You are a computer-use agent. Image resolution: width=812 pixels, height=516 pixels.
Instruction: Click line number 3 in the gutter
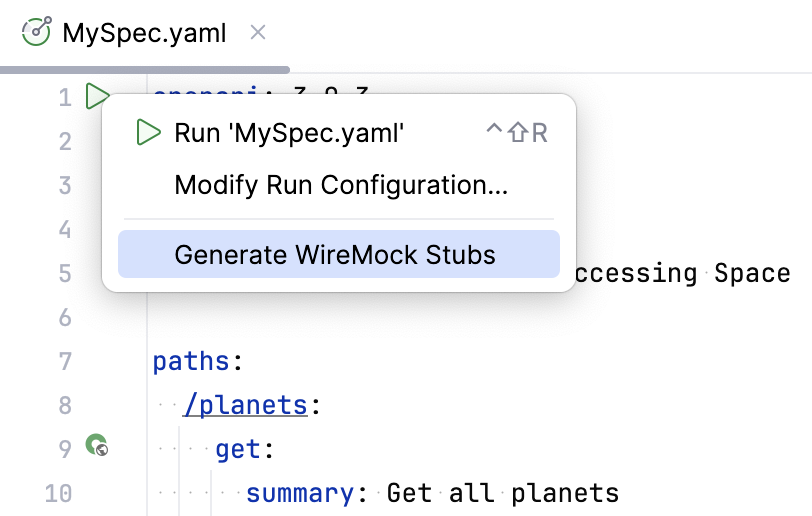coord(65,185)
